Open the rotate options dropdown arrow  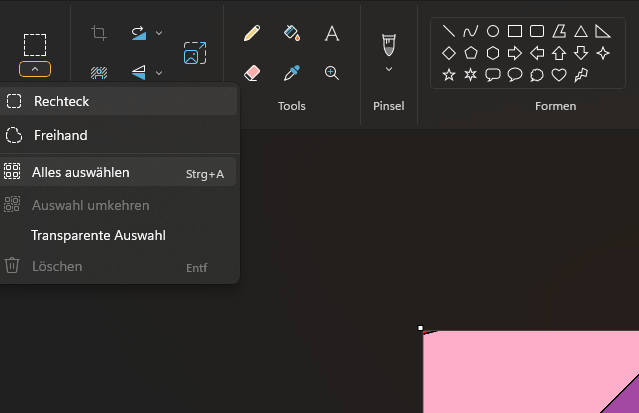pyautogui.click(x=159, y=33)
